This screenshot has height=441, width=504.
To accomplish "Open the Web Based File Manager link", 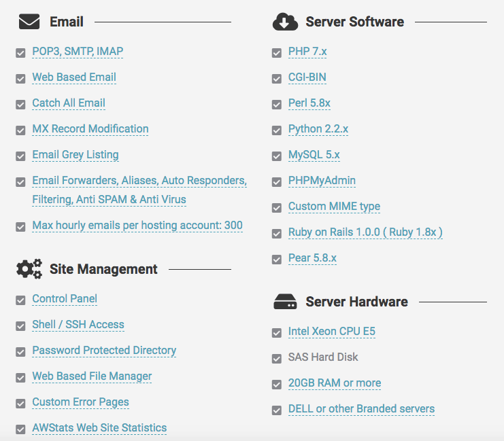I will [x=92, y=376].
